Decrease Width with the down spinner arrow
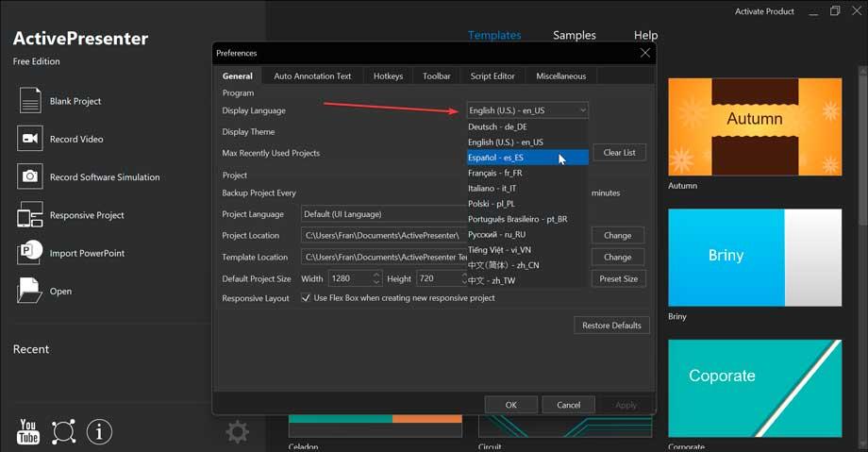868x452 pixels. (x=376, y=282)
